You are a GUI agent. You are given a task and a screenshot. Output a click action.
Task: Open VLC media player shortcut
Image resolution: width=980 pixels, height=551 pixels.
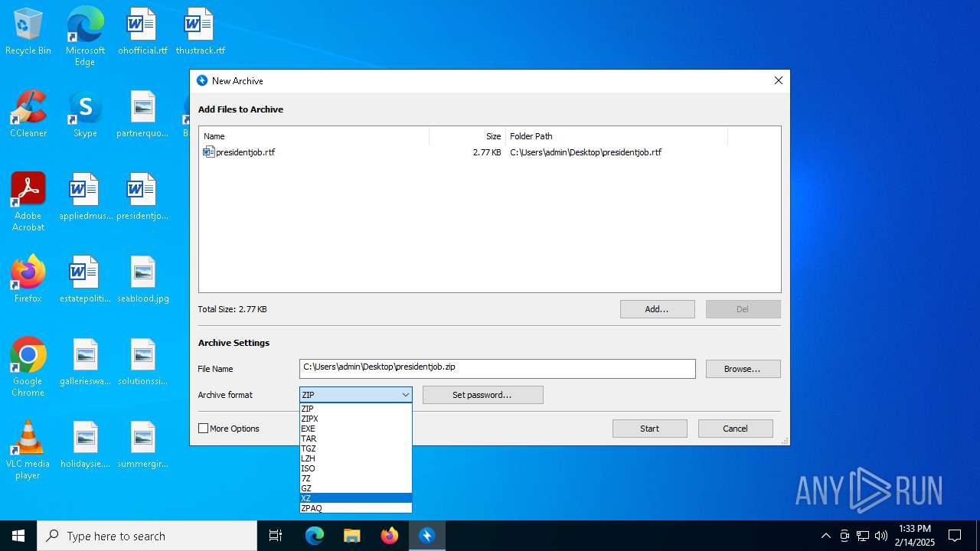(28, 450)
